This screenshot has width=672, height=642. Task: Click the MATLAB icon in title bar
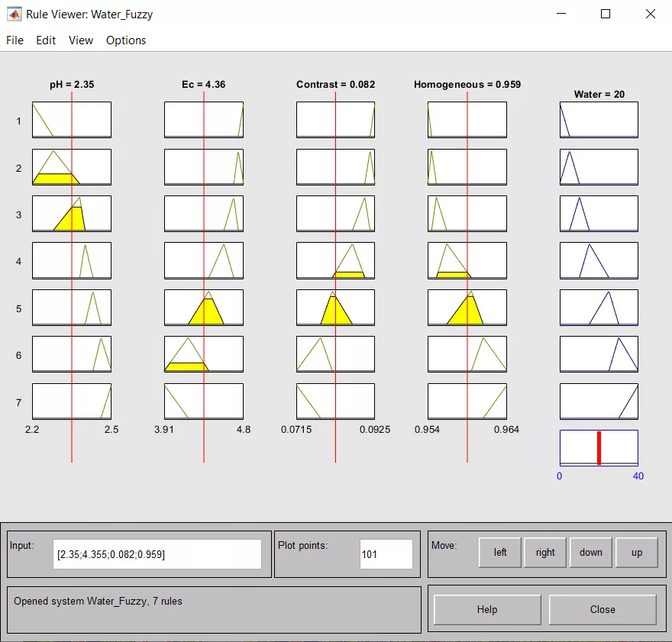(14, 15)
